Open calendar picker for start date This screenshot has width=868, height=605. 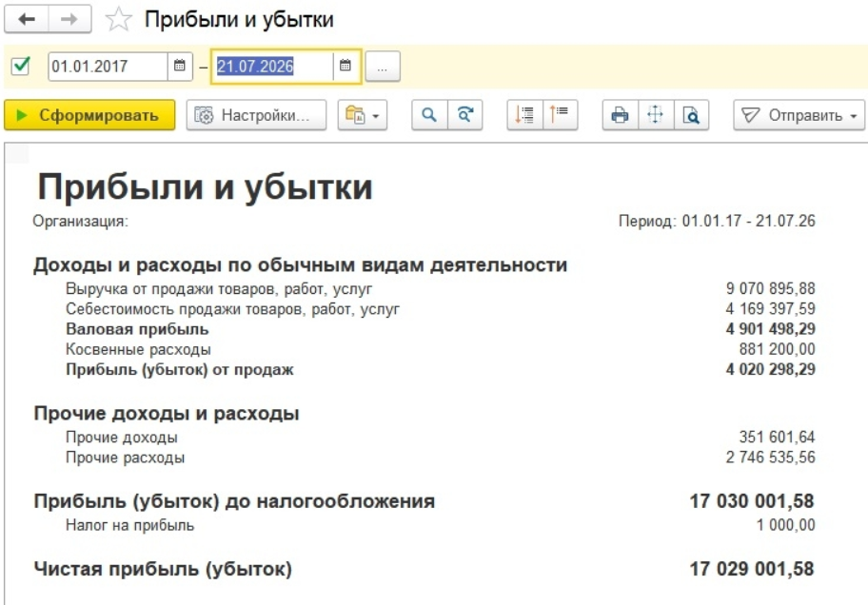coord(179,66)
